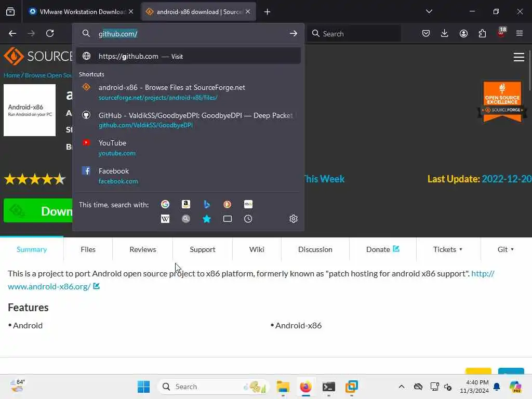Search this time with DuckDuckGo
The height and width of the screenshot is (399, 532).
pyautogui.click(x=228, y=204)
